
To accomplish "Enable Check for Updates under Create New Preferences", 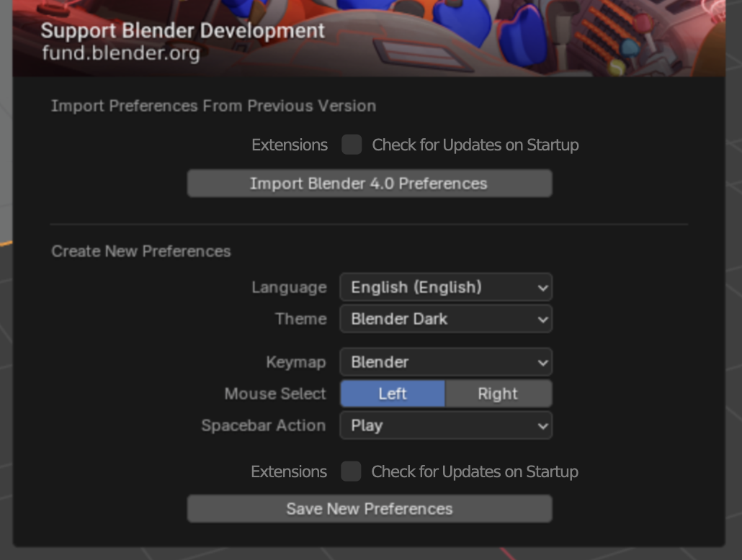I will pyautogui.click(x=351, y=471).
